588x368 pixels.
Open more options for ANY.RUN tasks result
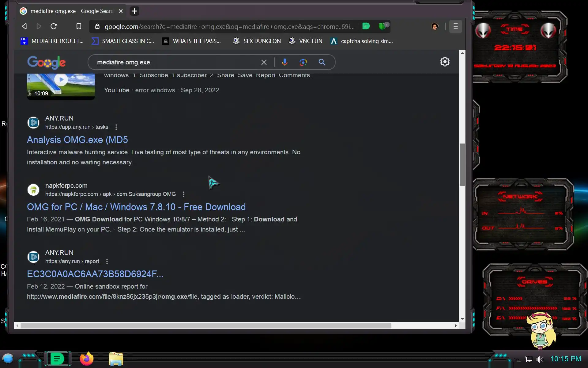116,127
